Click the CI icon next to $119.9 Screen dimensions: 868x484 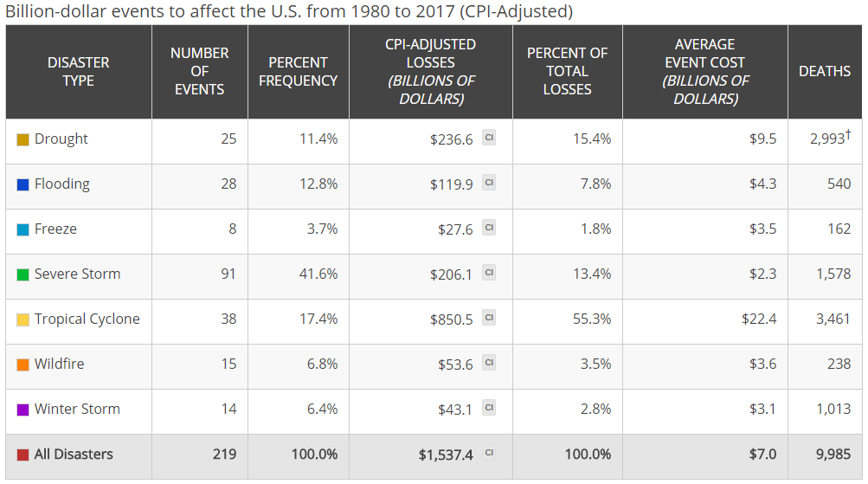(489, 183)
